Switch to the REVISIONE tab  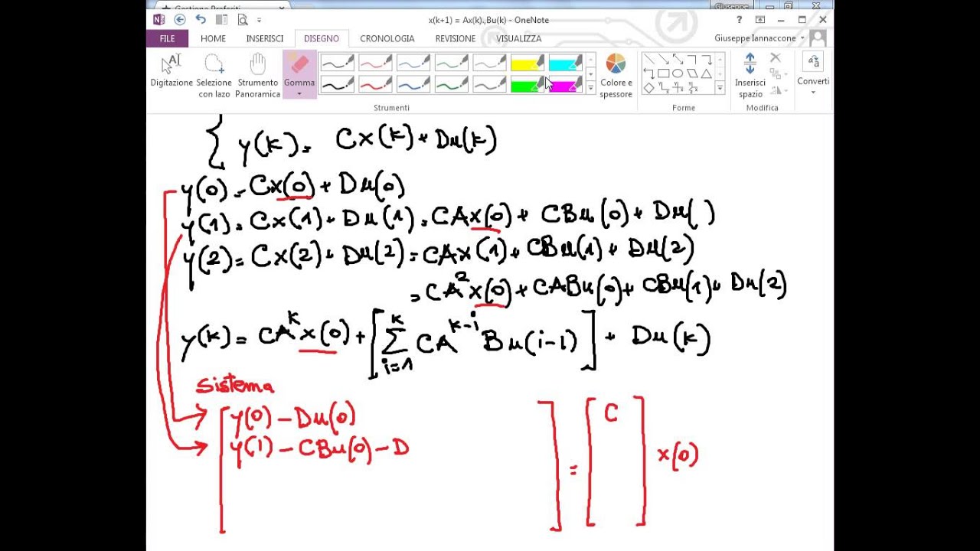[456, 38]
